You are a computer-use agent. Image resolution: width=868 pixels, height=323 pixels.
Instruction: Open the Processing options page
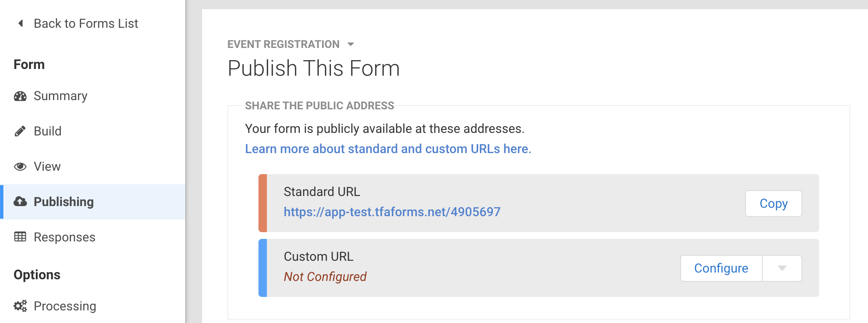(x=65, y=306)
